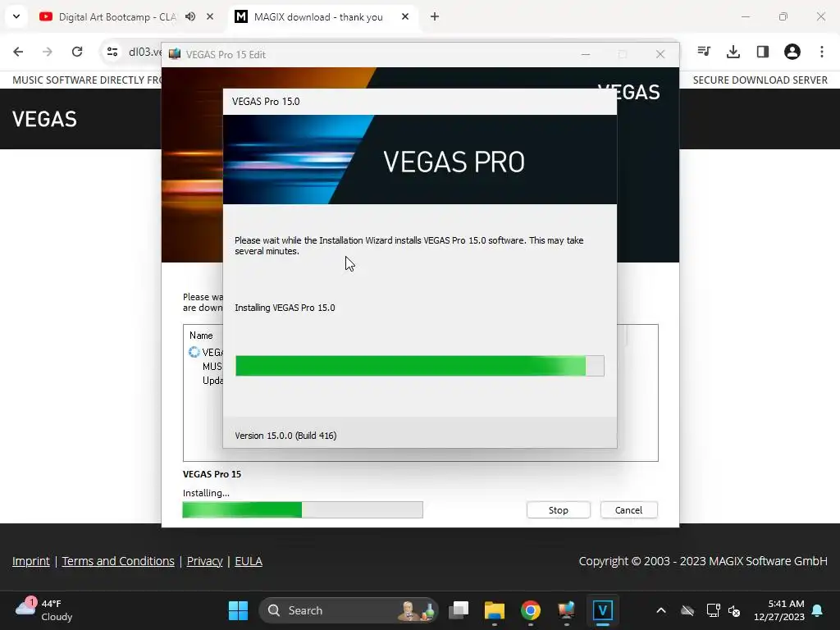The width and height of the screenshot is (840, 630).
Task: Click the 'Version 15.0.0 (Build 416)' text
Action: pos(285,436)
